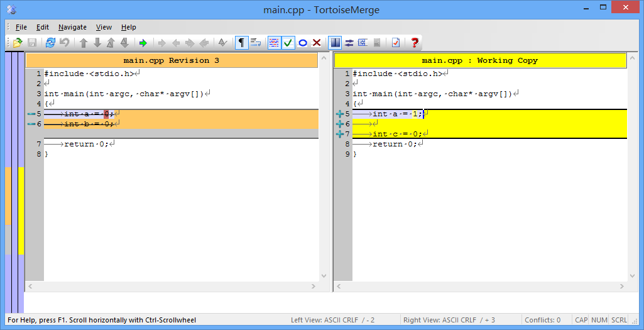This screenshot has height=330, width=644.
Task: Click the gray block in the locator bar
Action: (x=8, y=239)
